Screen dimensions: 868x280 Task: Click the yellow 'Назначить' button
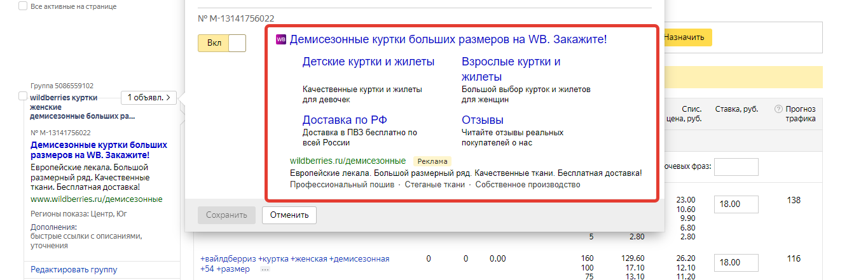[x=684, y=37]
